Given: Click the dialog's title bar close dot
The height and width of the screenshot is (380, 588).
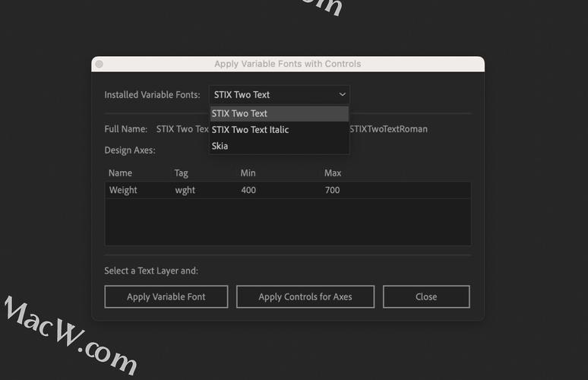Looking at the screenshot, I should point(100,64).
